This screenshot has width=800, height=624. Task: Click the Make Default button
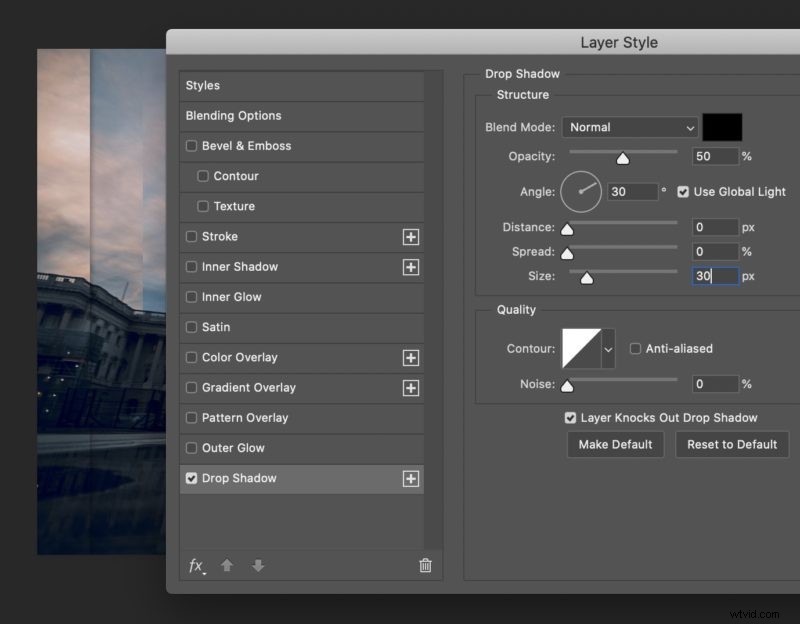click(615, 444)
